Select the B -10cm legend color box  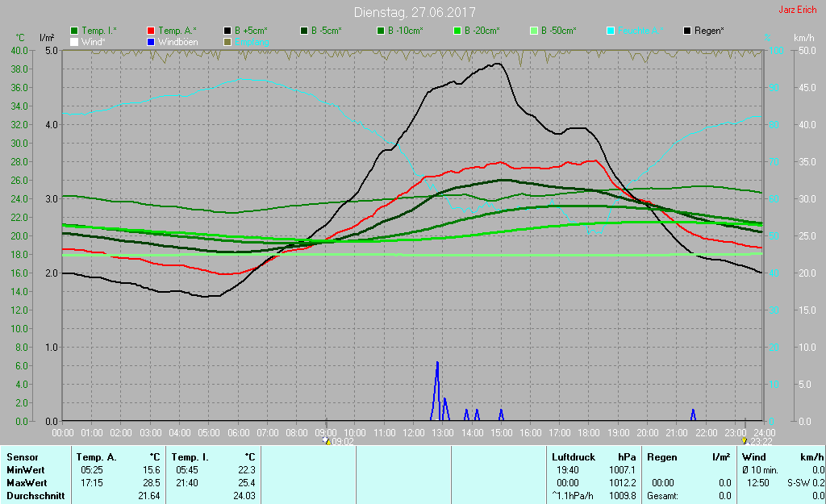[381, 31]
